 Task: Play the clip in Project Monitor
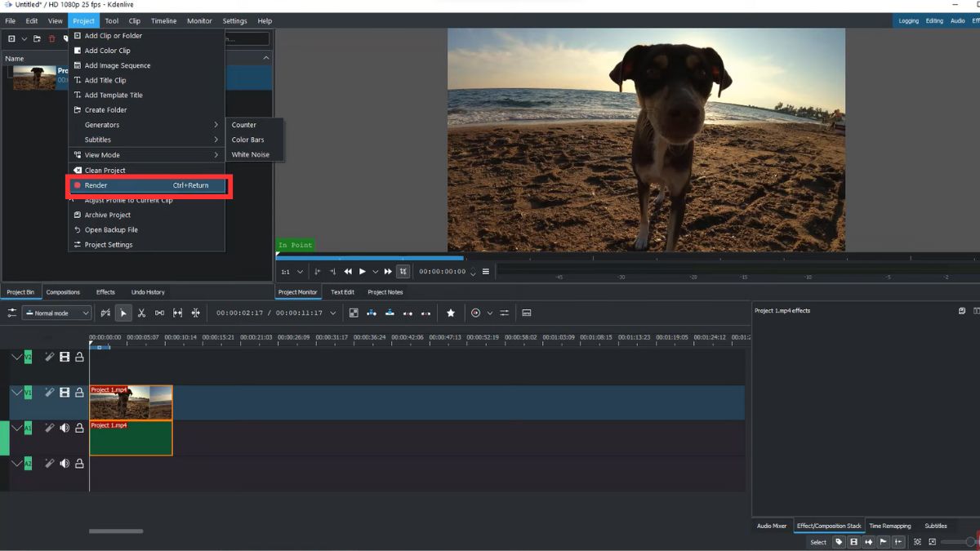click(x=363, y=272)
